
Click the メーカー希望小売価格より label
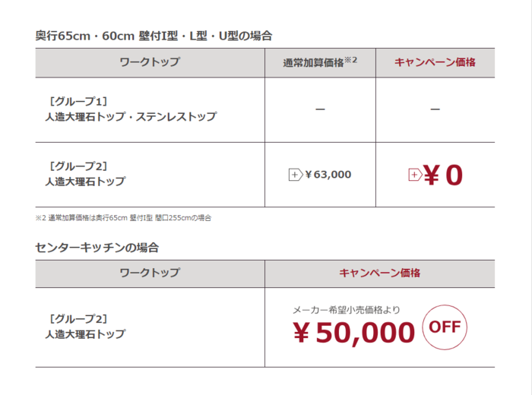(x=347, y=310)
